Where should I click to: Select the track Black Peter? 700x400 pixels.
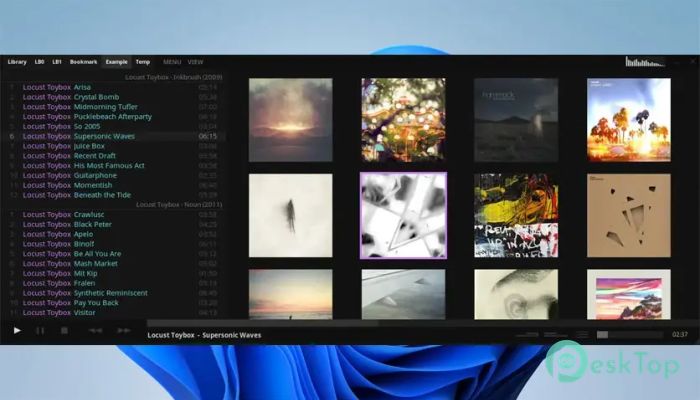point(114,225)
